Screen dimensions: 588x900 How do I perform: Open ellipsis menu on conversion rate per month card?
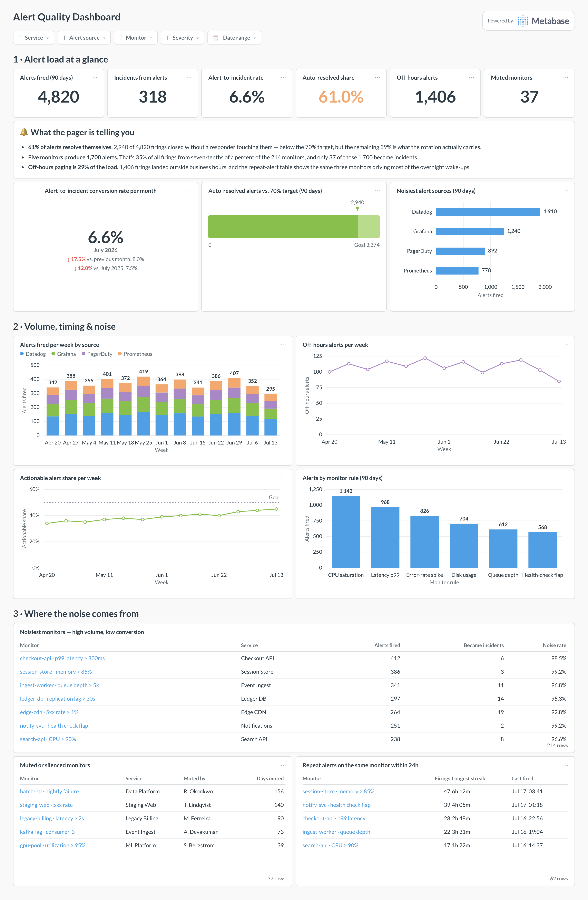point(189,191)
